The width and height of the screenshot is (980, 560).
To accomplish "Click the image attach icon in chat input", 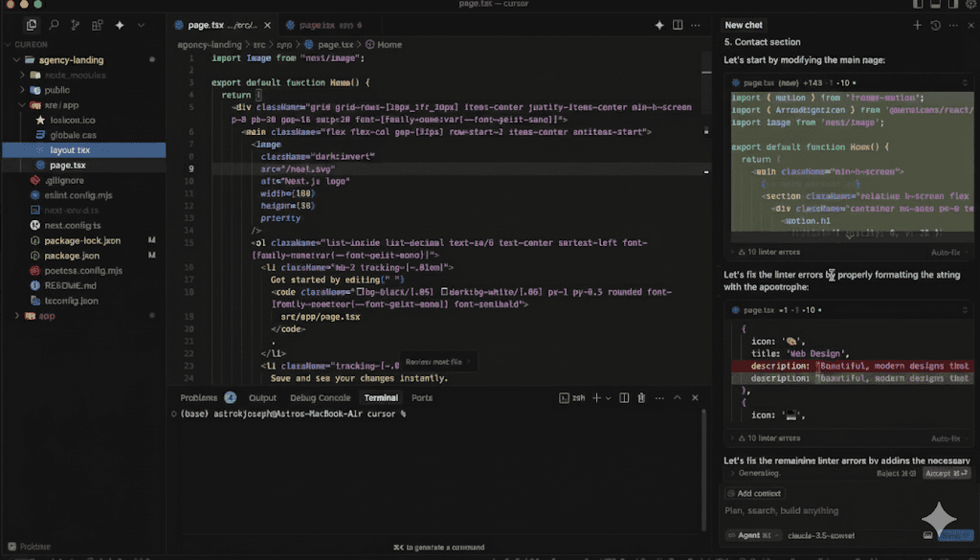I will click(927, 535).
